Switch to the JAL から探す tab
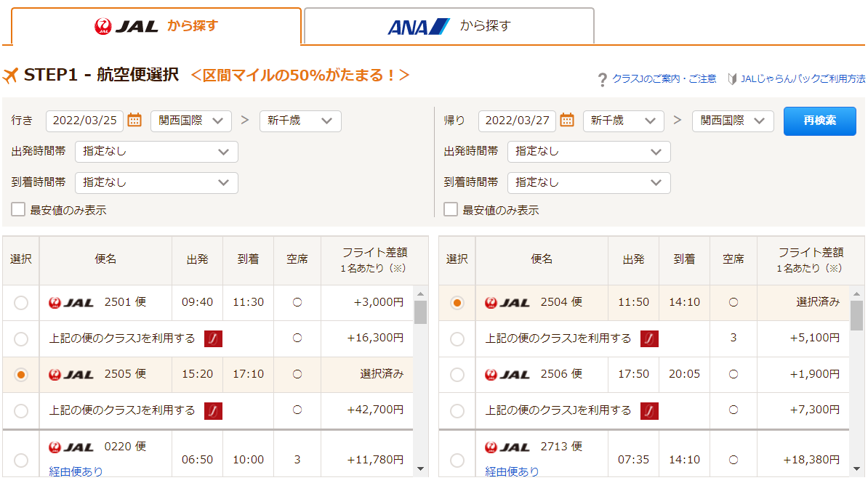This screenshot has width=868, height=483. tap(156, 26)
